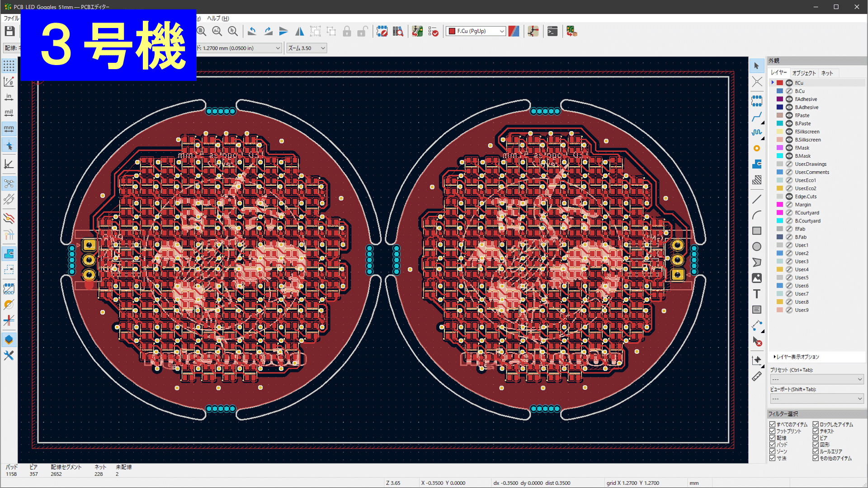Select the Route Tracks tool

[x=757, y=117]
